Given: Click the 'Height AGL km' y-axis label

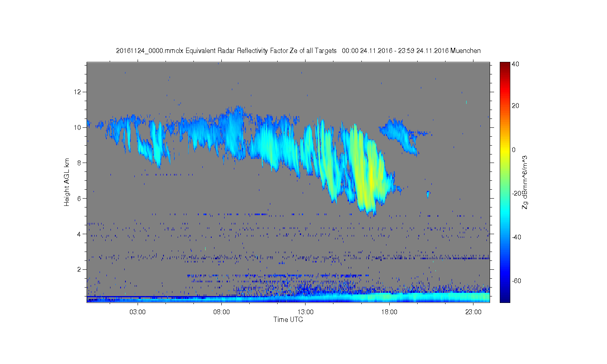Looking at the screenshot, I should coord(67,182).
